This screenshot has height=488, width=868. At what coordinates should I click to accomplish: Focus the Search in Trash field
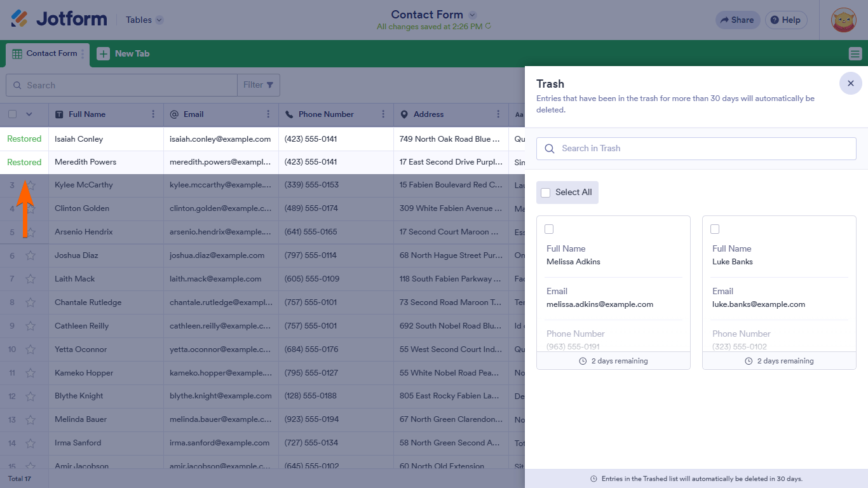[696, 149]
